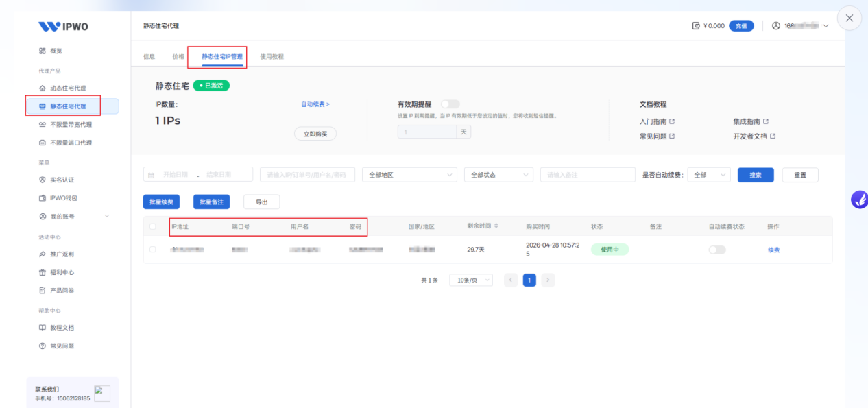Go to next page arrow
This screenshot has height=408, width=868.
tap(548, 280)
